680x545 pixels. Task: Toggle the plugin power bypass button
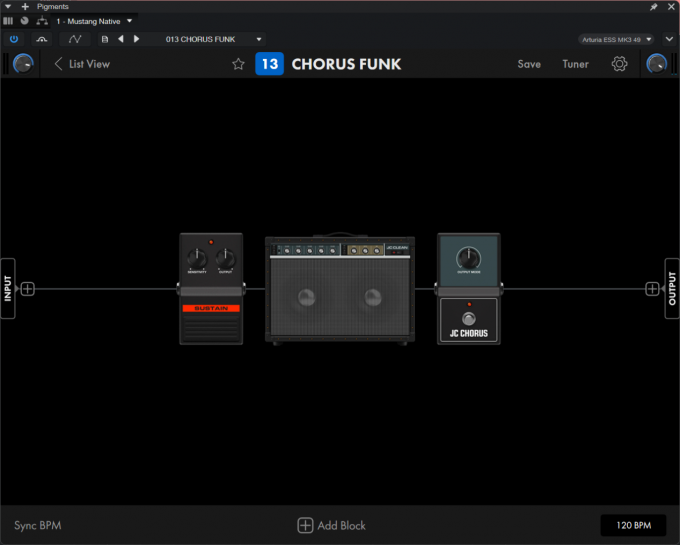[14, 39]
